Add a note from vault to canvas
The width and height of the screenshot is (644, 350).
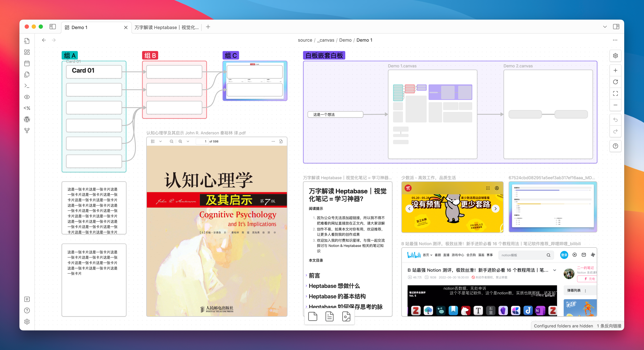click(330, 317)
